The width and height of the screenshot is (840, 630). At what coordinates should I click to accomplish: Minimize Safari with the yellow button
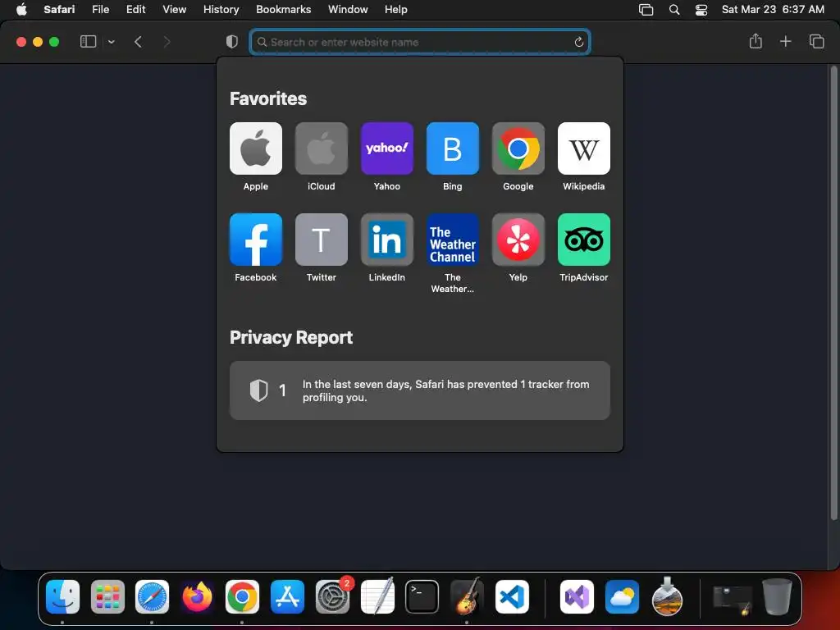point(38,42)
